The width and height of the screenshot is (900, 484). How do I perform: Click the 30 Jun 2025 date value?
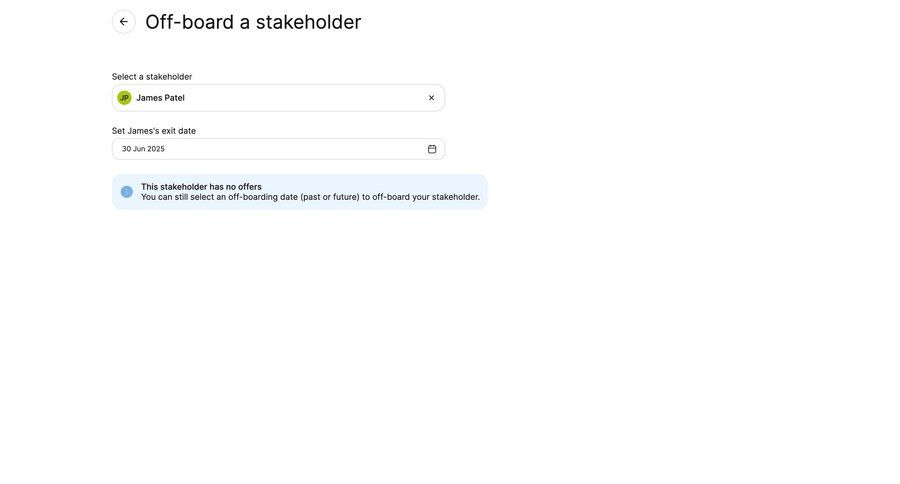[x=143, y=149]
